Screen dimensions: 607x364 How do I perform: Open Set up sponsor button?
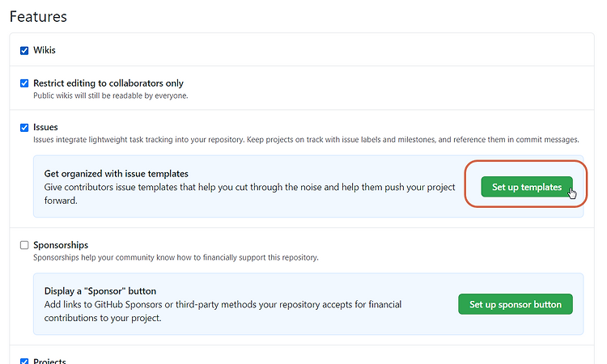click(x=516, y=304)
